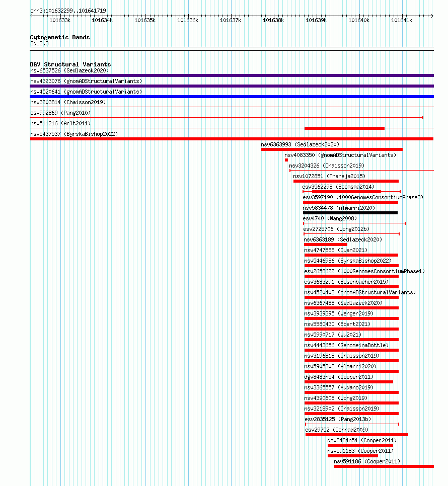The height and width of the screenshot is (486, 448).
Task: Click nsv3196818 (Chaisson2019) label
Action: 342,355
